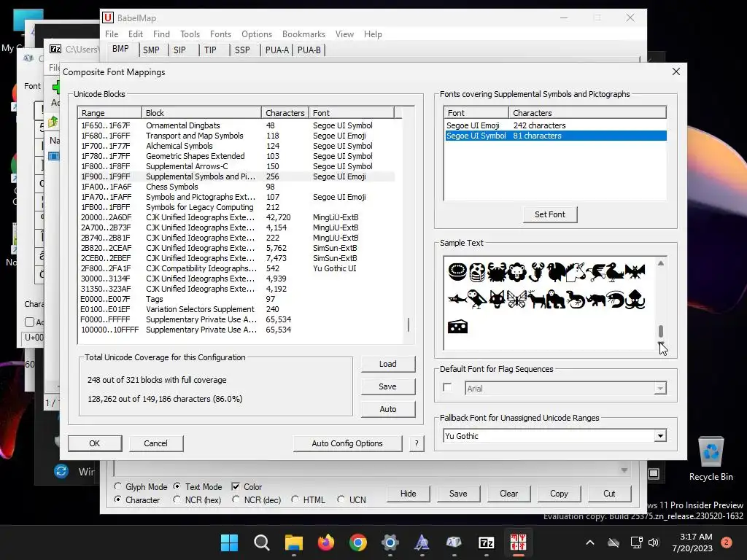This screenshot has height=560, width=747.
Task: Open Options menu in BabelMap
Action: click(256, 34)
